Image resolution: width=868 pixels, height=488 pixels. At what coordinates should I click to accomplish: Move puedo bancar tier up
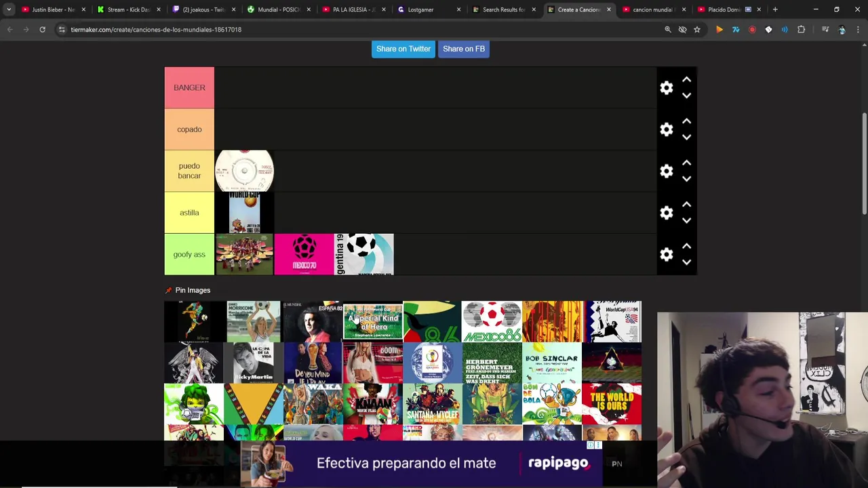click(686, 163)
